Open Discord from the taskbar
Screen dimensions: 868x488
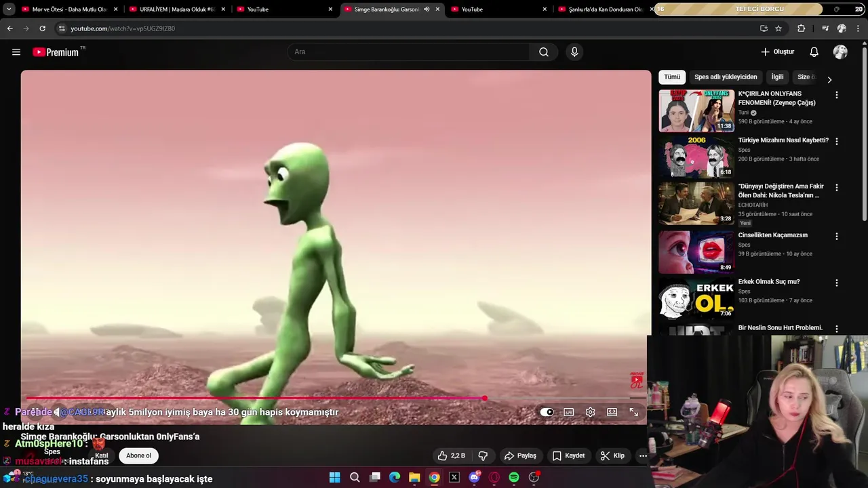474,478
